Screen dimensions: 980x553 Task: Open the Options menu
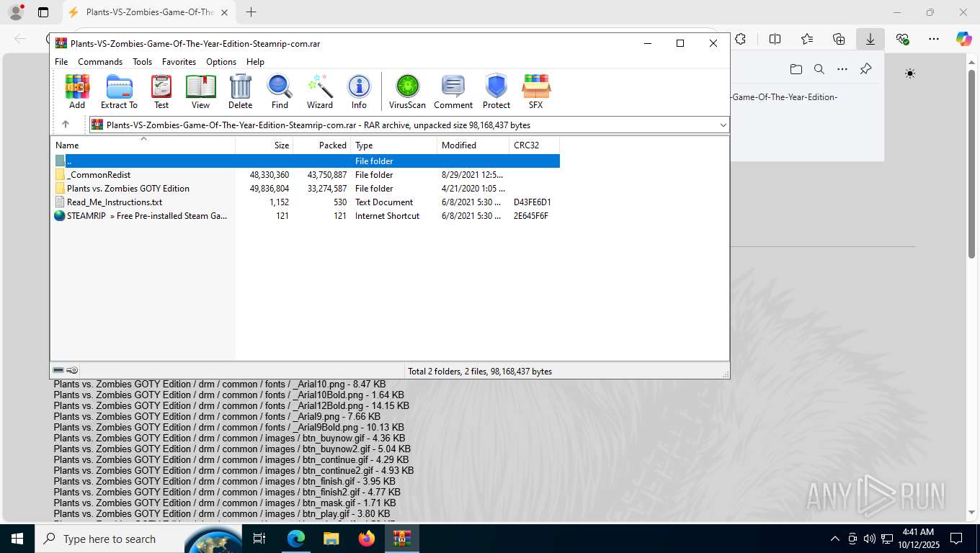click(221, 62)
